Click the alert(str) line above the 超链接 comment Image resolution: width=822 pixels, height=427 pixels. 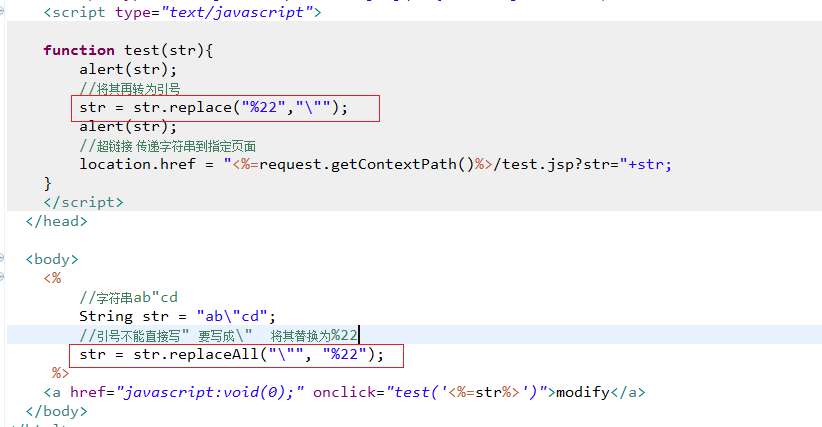128,126
